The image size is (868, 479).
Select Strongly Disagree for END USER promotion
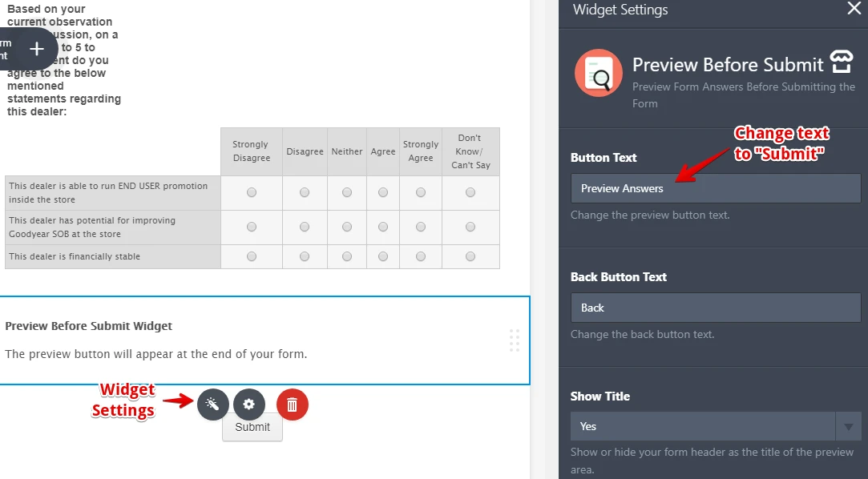[x=252, y=192]
